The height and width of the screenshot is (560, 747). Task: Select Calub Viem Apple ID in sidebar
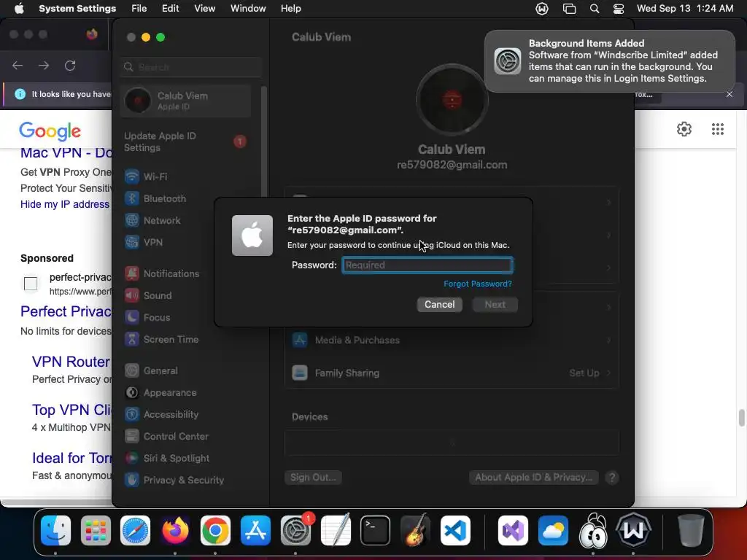pyautogui.click(x=186, y=101)
